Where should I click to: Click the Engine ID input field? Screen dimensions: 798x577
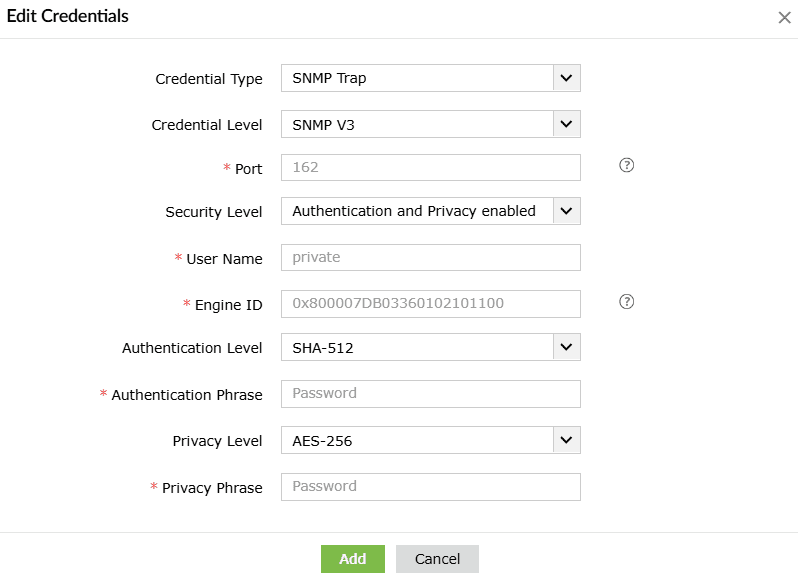[430, 303]
